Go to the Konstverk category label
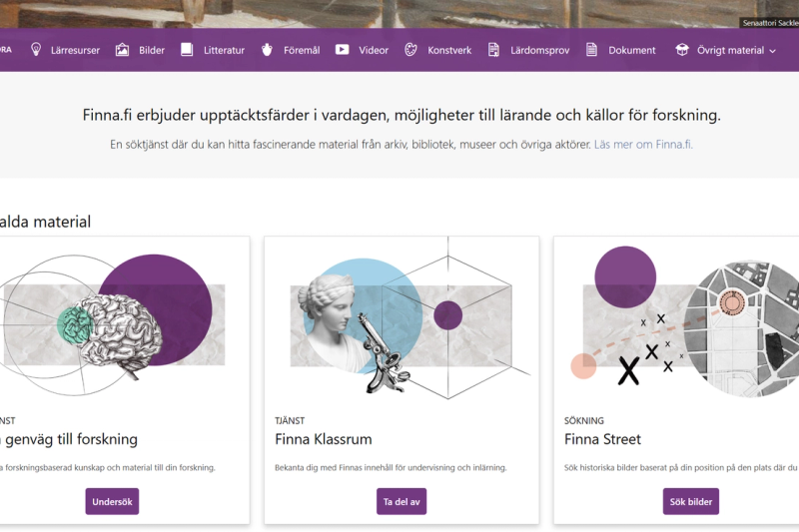The height and width of the screenshot is (532, 799). click(449, 50)
